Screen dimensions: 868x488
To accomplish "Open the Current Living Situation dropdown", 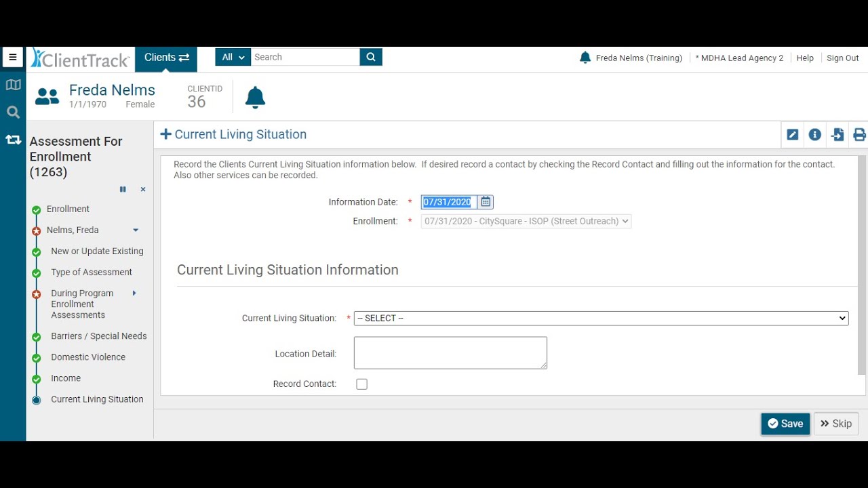I will click(x=601, y=319).
